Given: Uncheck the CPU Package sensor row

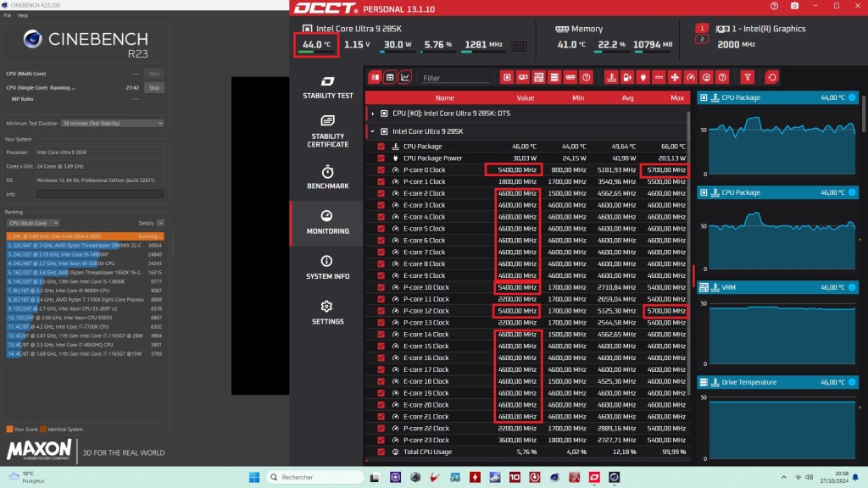Looking at the screenshot, I should pos(381,147).
